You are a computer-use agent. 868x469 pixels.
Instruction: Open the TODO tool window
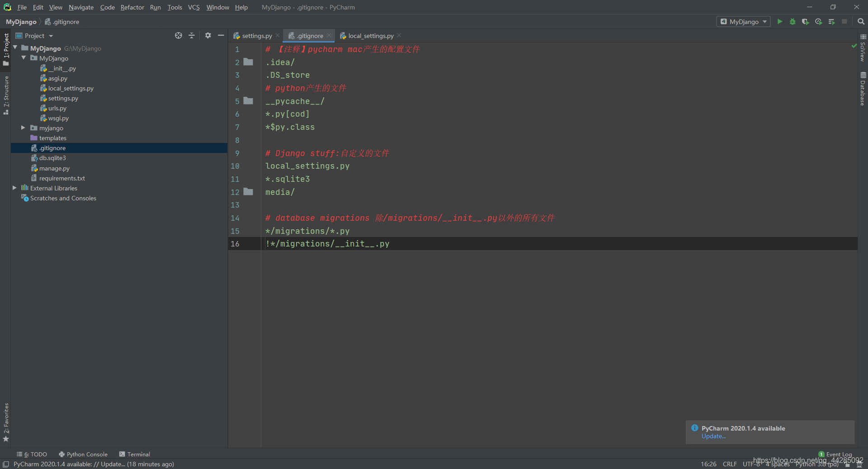pyautogui.click(x=32, y=454)
